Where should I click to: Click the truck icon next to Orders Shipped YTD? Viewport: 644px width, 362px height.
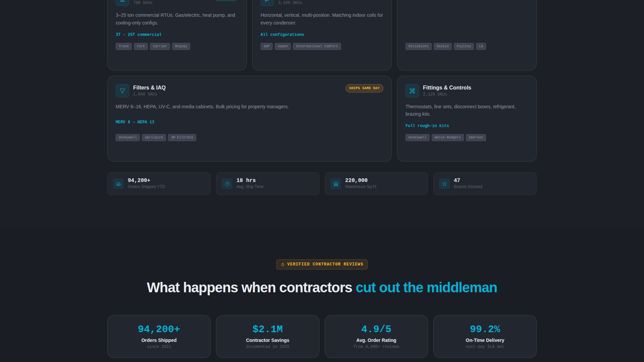[x=118, y=184]
